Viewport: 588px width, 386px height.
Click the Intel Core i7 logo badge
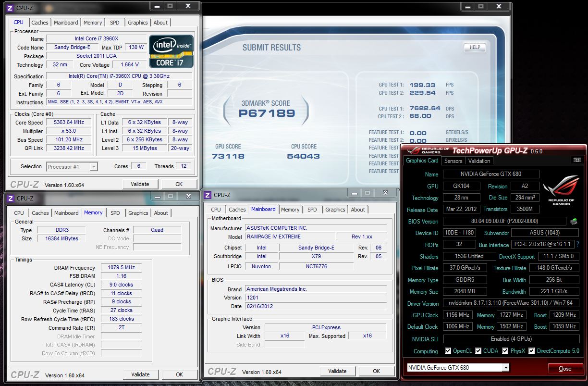pos(171,51)
